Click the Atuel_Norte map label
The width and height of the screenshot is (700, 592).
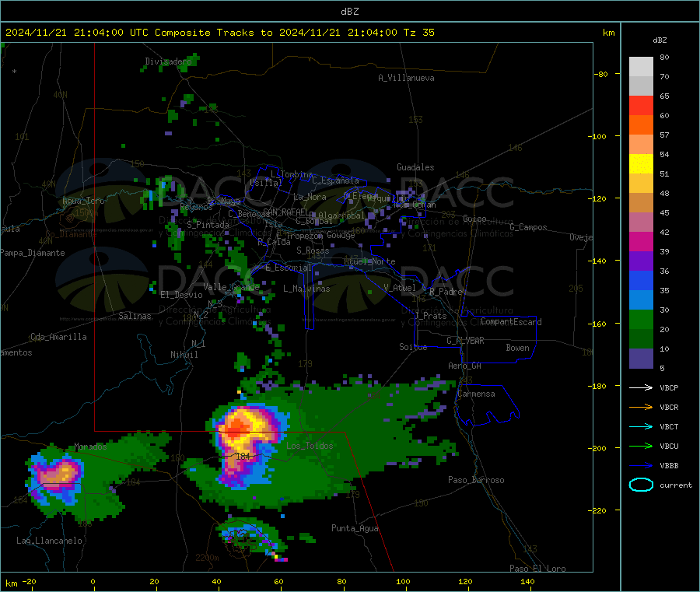pyautogui.click(x=369, y=261)
